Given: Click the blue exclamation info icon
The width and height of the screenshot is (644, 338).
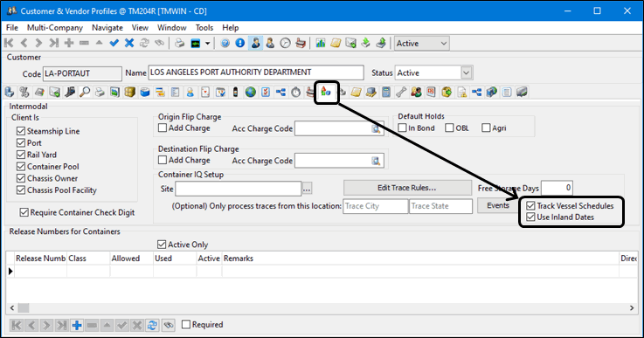Looking at the screenshot, I should pos(239,43).
